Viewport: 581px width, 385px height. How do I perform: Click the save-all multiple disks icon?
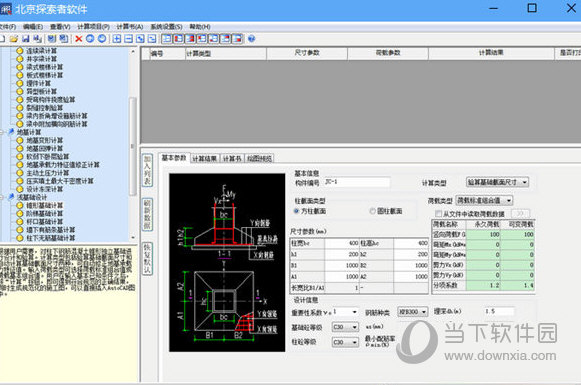pyautogui.click(x=37, y=39)
